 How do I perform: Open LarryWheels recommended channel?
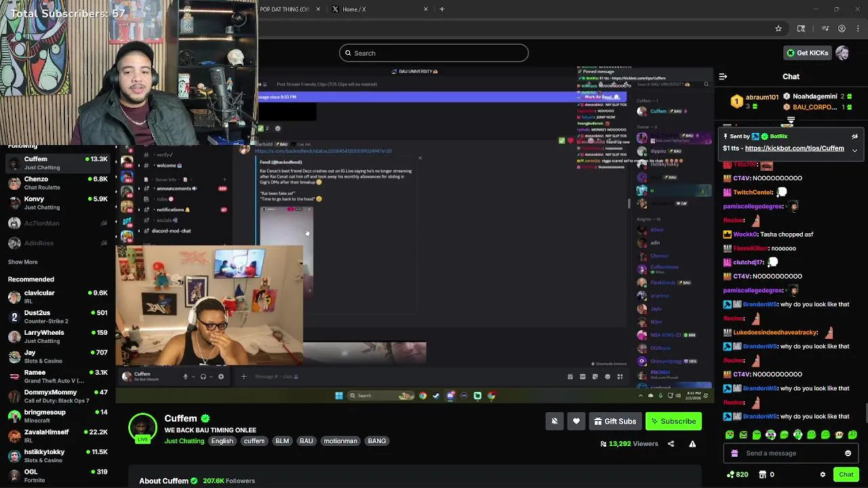coord(58,337)
